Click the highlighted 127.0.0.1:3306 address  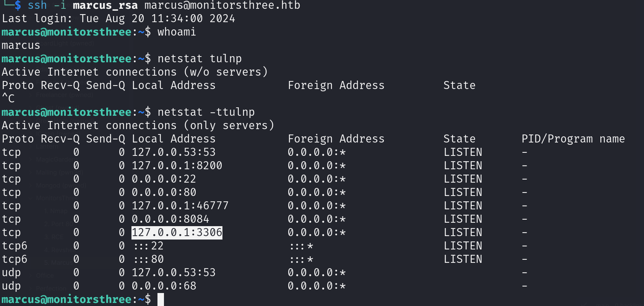177,232
